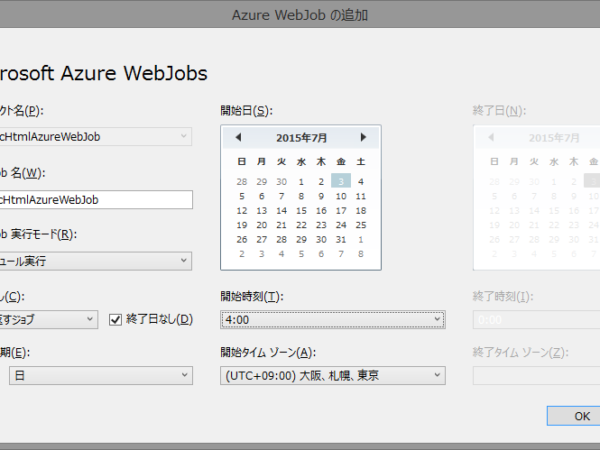Click the 2015年7月 header in start calendar
This screenshot has height=450, width=600.
pos(301,138)
